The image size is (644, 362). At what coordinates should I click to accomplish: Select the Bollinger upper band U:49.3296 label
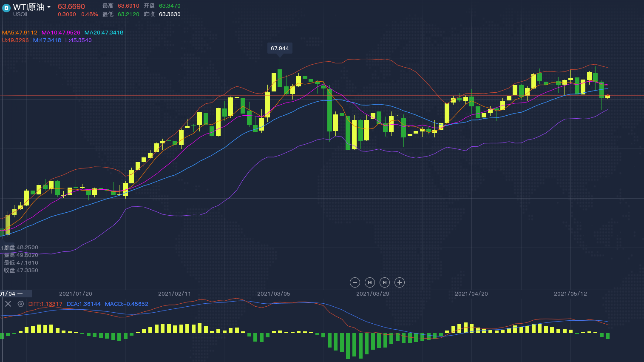coord(15,40)
